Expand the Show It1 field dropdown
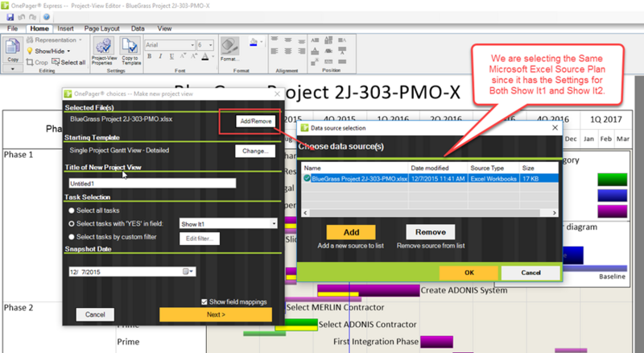The height and width of the screenshot is (353, 644). click(x=274, y=224)
